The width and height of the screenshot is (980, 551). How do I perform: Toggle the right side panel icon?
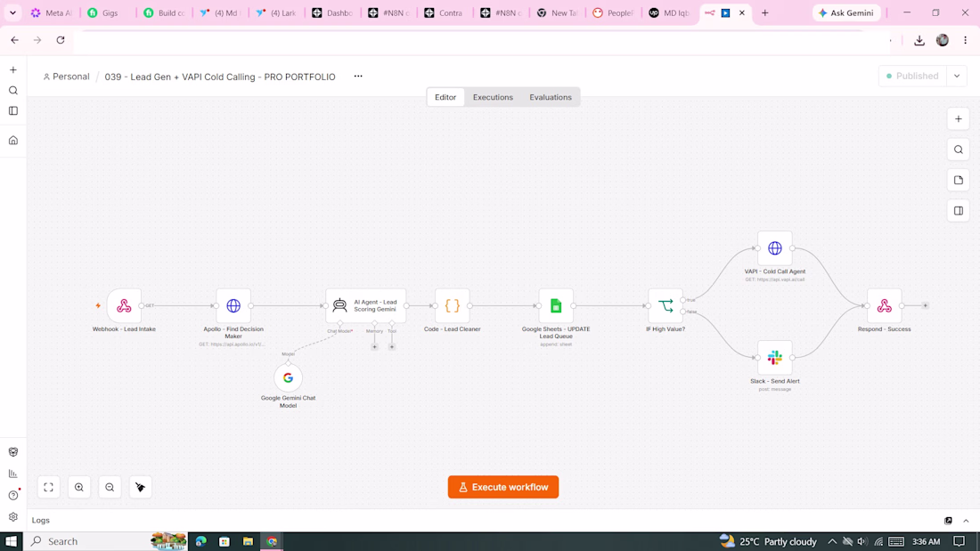(958, 211)
